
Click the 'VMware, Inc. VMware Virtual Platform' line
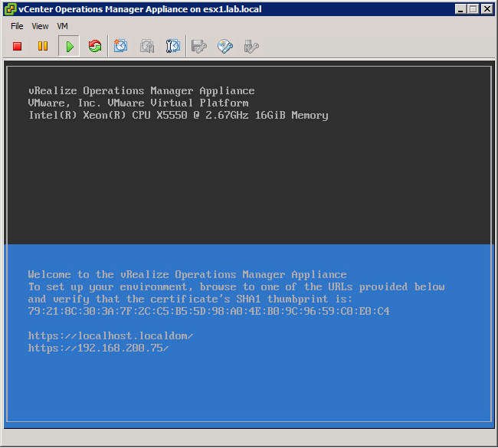[x=138, y=103]
